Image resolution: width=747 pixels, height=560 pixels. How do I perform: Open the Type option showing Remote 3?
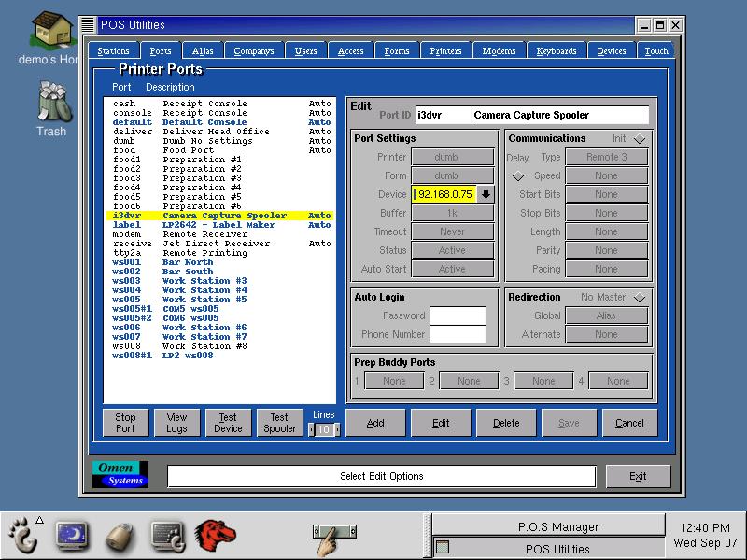(606, 157)
